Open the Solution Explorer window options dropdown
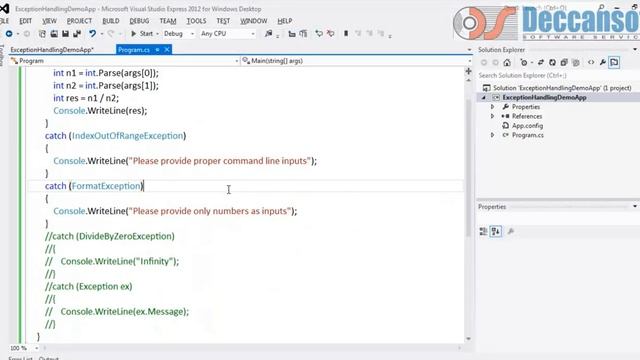The width and height of the screenshot is (640, 360). (635, 50)
